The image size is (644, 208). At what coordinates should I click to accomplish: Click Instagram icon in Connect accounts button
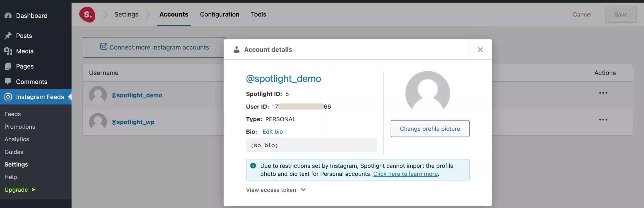tap(104, 47)
